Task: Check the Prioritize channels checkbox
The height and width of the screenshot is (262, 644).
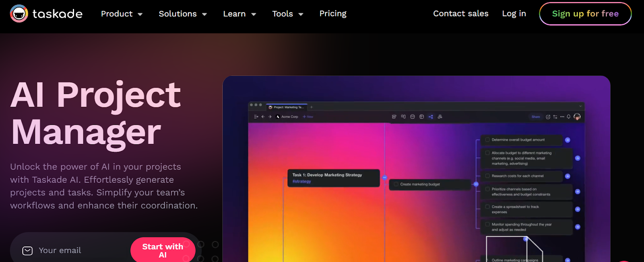Action: (x=487, y=189)
